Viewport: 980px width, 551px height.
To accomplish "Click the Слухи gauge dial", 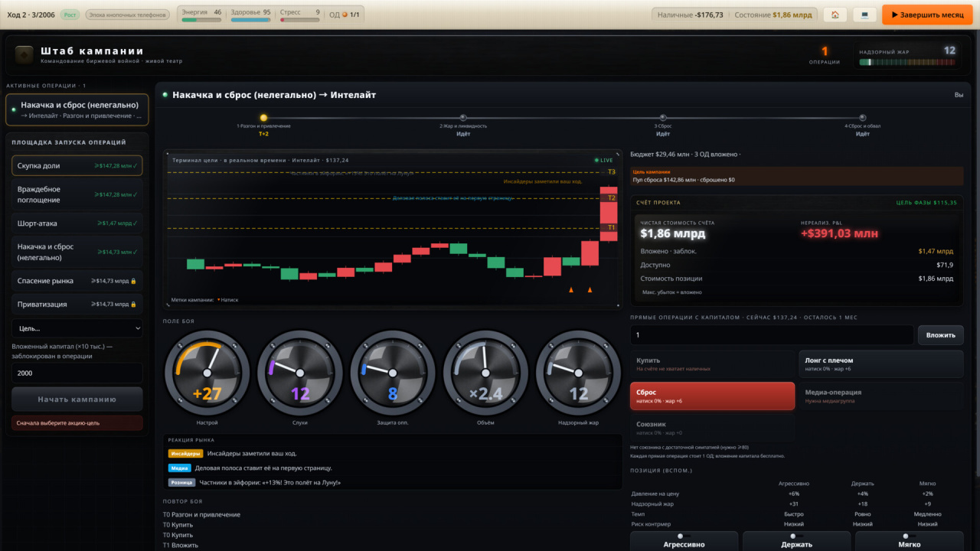I will (x=300, y=373).
